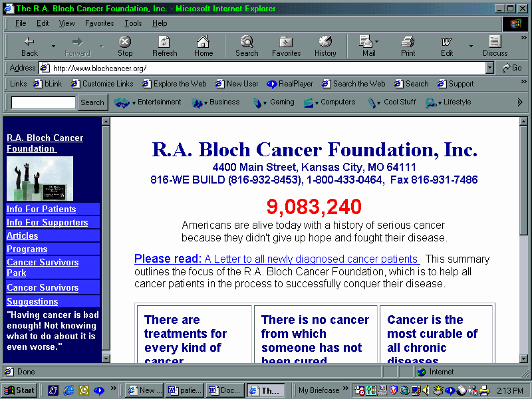Click the 2:13 PM taskbar clock

click(x=510, y=390)
